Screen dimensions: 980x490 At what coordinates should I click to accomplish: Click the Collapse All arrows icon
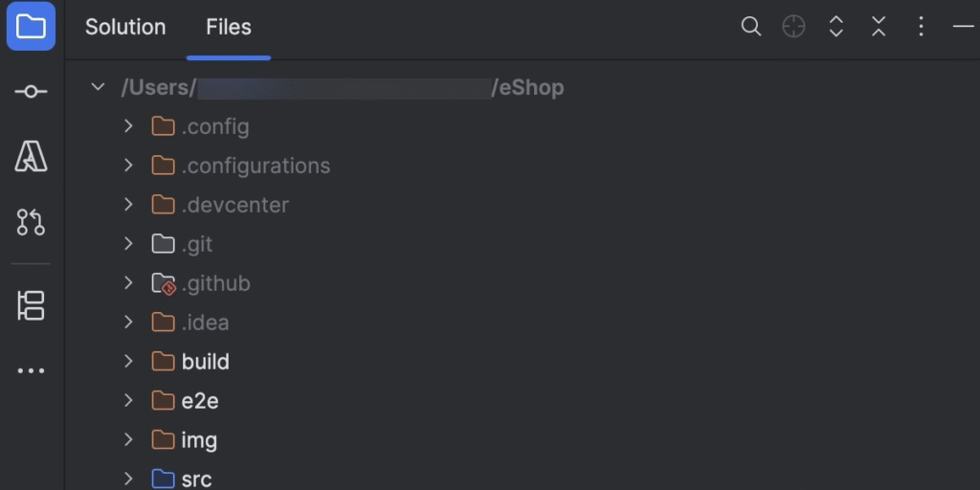point(879,27)
